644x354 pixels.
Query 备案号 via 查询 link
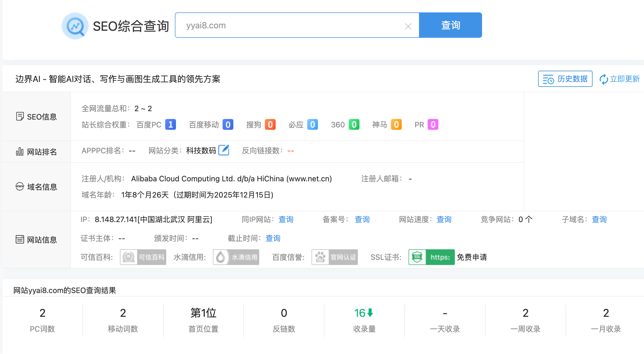362,219
